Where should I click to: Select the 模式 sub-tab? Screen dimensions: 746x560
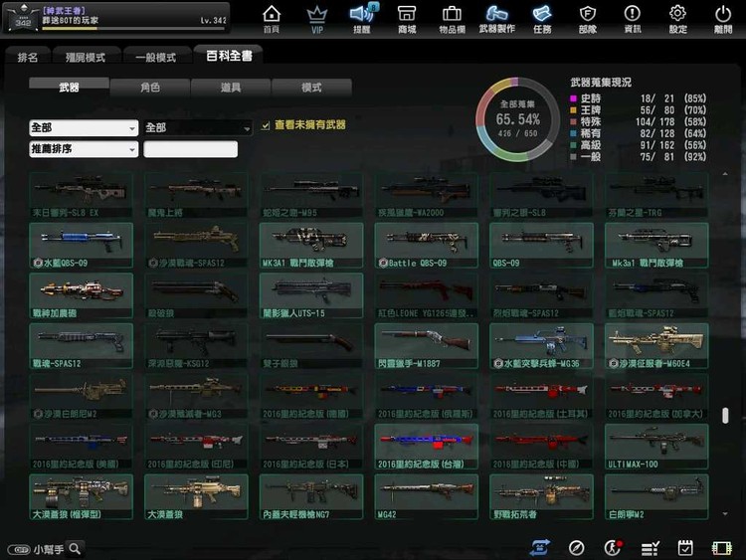click(x=311, y=88)
